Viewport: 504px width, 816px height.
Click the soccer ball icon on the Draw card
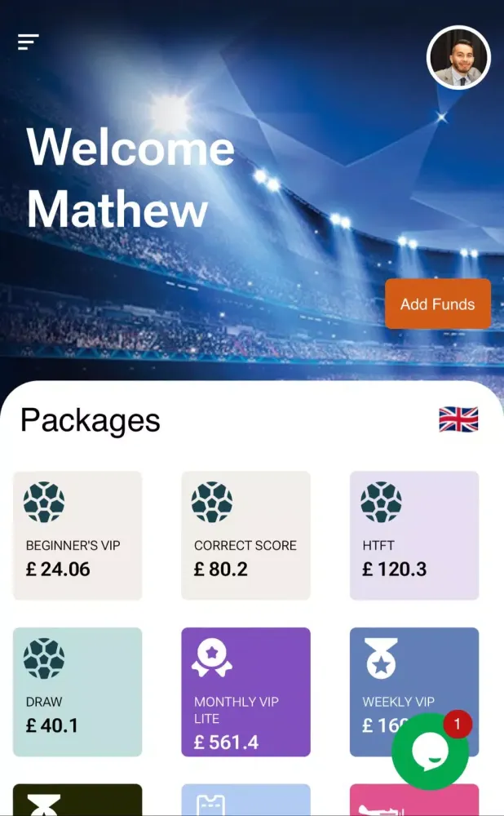pos(43,659)
